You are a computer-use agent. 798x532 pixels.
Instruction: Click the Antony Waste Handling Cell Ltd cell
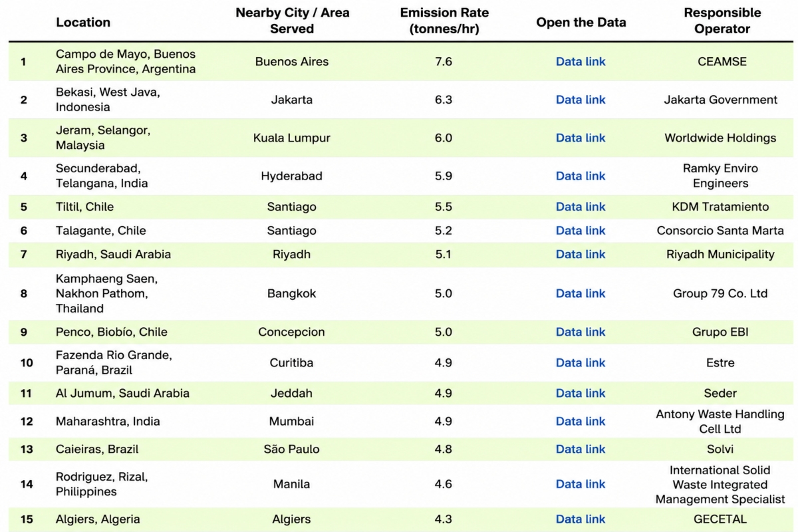click(721, 421)
